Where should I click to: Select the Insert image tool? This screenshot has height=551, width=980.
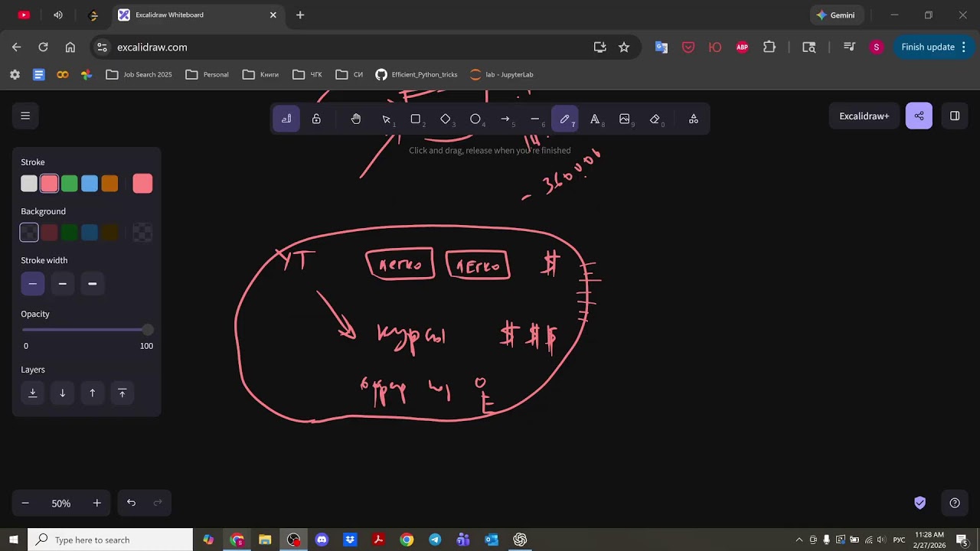(x=625, y=119)
